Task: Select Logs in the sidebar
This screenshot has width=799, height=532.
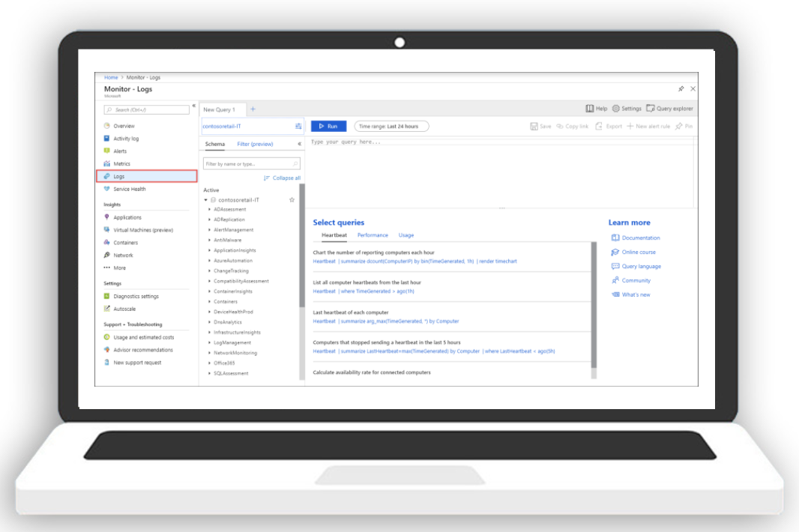Action: pos(147,176)
